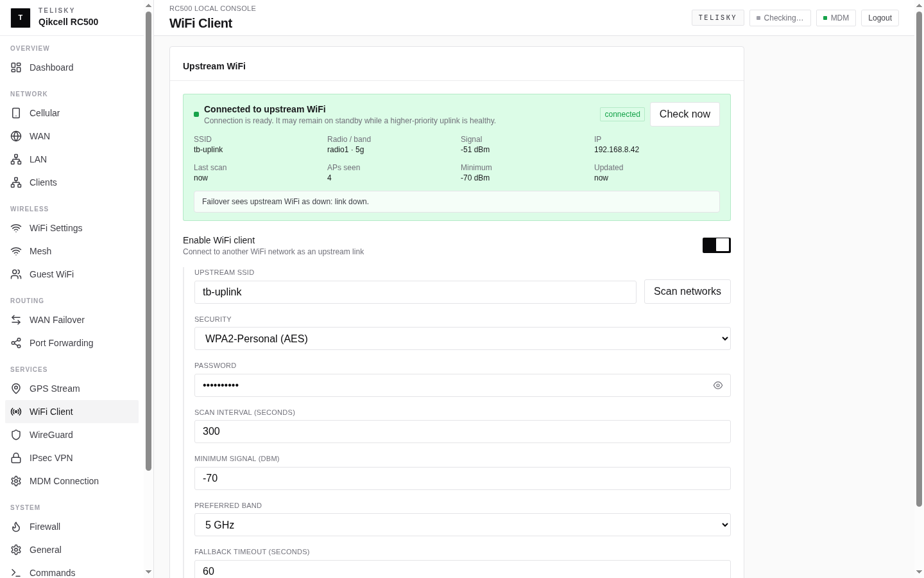Image resolution: width=924 pixels, height=578 pixels.
Task: Toggle the Enable WiFi client switch
Action: click(x=717, y=245)
